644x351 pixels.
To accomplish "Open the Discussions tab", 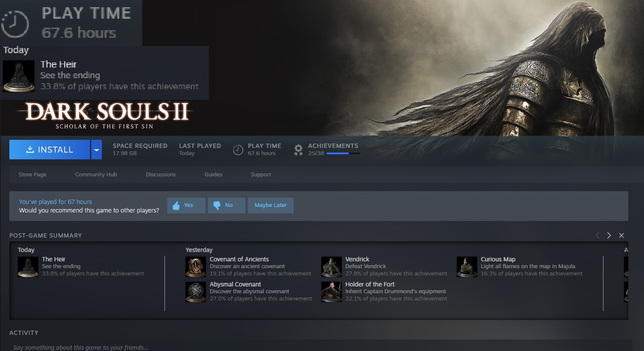I will coord(161,174).
